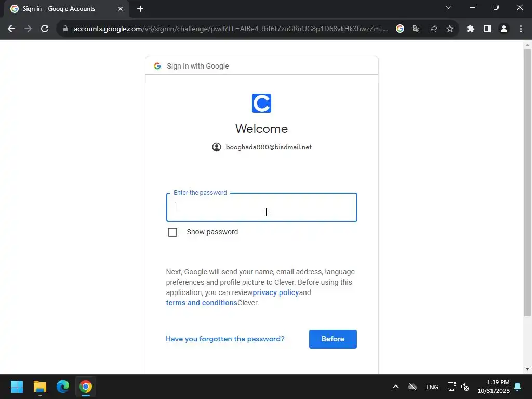Viewport: 532px width, 399px height.
Task: Click Have you forgotten the password link
Action: [x=225, y=339]
